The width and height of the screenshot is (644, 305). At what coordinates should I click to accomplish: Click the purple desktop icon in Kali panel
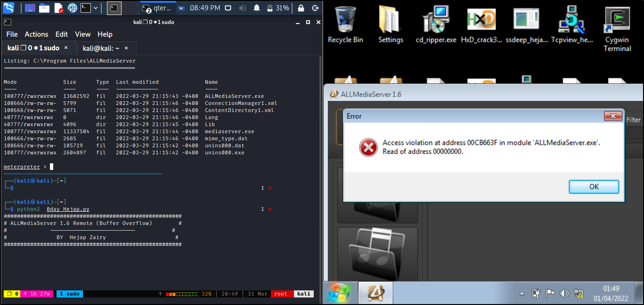[30, 8]
